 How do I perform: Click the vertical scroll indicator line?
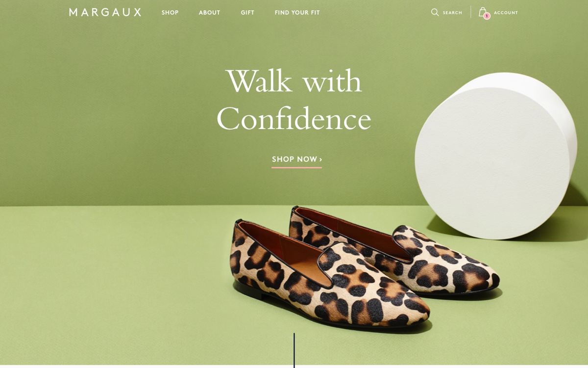coord(294,350)
